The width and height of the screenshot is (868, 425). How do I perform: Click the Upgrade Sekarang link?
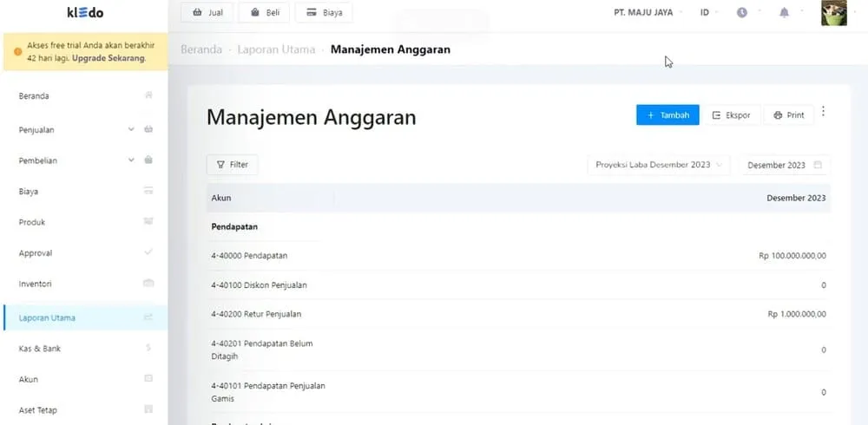coord(109,58)
